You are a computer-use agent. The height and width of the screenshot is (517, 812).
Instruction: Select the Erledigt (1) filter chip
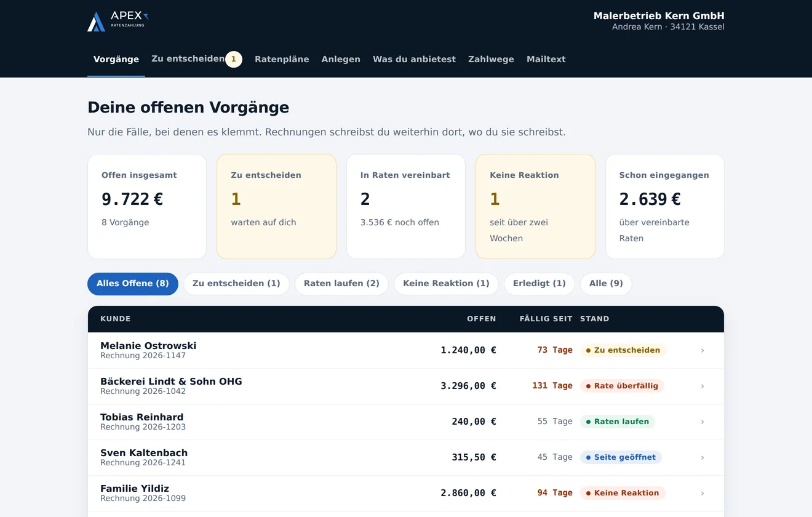tap(539, 284)
